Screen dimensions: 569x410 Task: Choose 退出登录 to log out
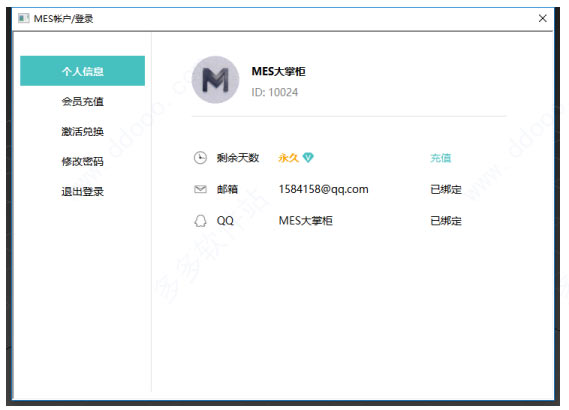pos(82,191)
